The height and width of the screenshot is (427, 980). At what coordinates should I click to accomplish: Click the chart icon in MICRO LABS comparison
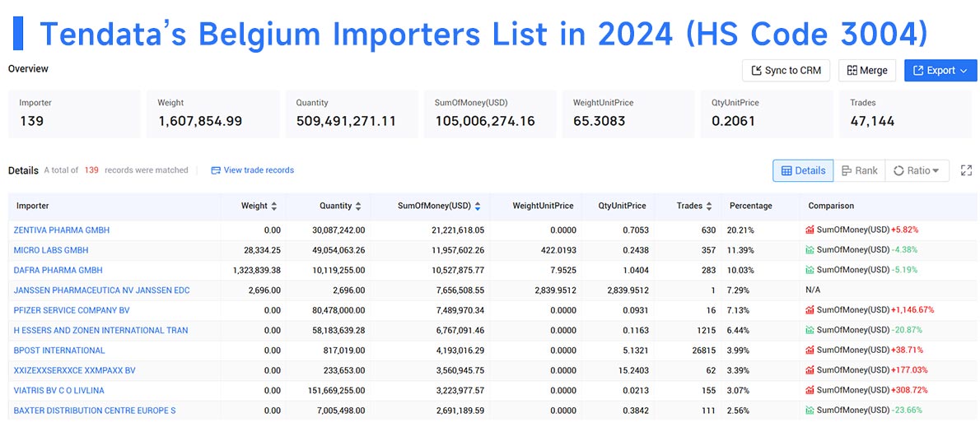pos(810,250)
